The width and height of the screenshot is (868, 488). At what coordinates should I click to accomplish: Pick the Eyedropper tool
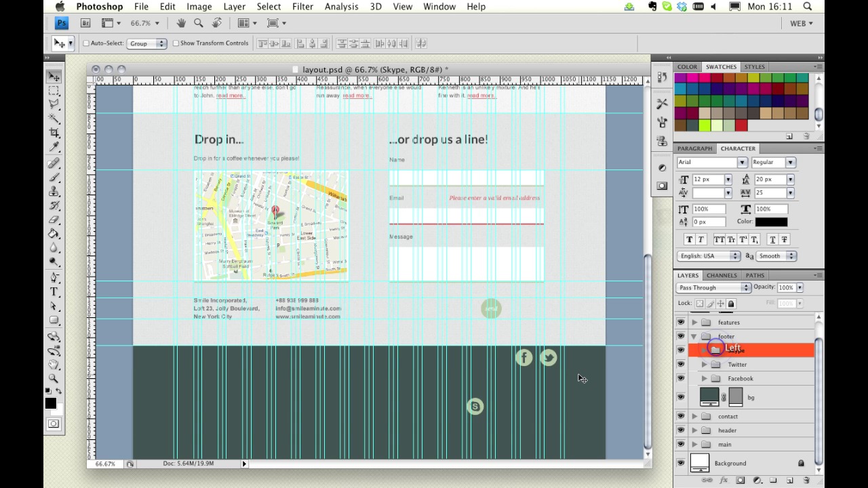tap(54, 147)
